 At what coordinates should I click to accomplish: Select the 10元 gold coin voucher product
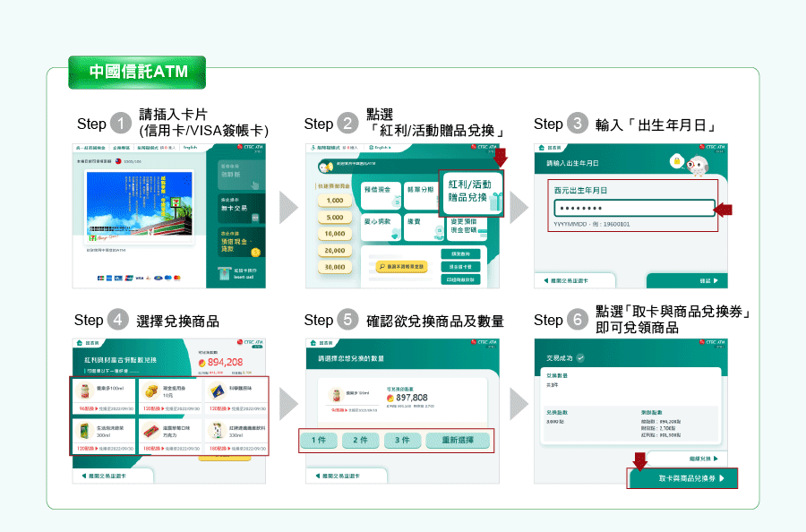click(x=169, y=396)
